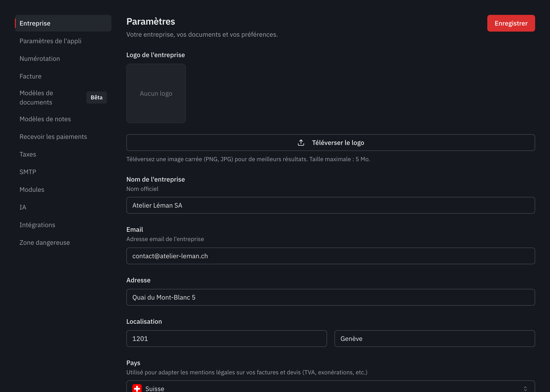
Task: Click the city field Genève
Action: [x=435, y=338]
